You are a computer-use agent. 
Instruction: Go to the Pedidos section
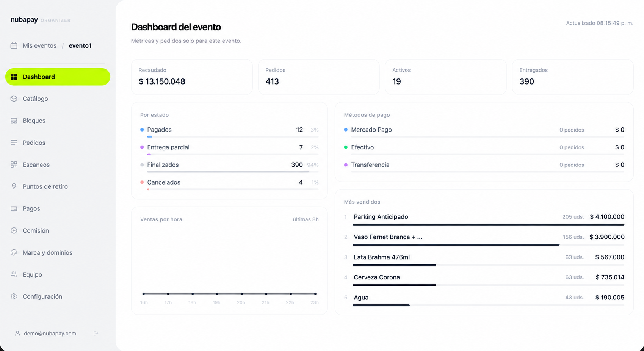coord(58,143)
